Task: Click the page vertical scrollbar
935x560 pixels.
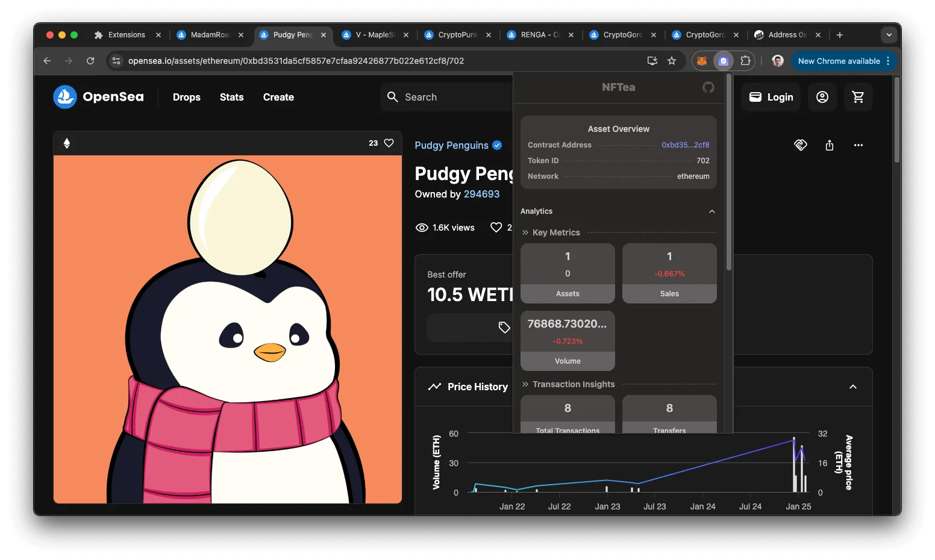Action: coord(897,120)
